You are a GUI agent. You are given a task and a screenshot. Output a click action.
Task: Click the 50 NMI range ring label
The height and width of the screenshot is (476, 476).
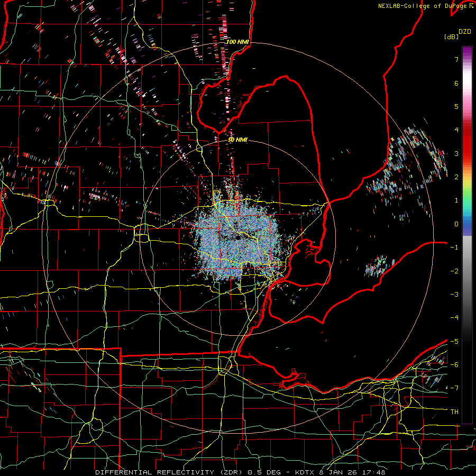(237, 140)
